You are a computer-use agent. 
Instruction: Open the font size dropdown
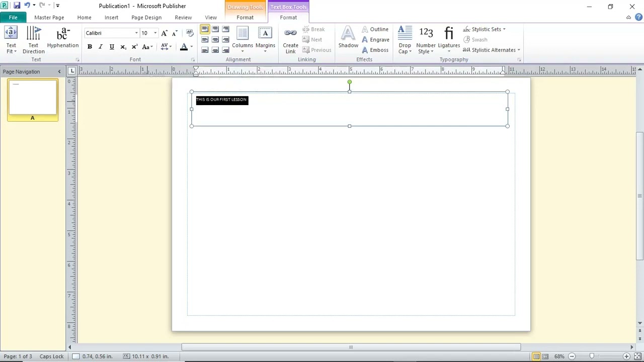point(155,33)
